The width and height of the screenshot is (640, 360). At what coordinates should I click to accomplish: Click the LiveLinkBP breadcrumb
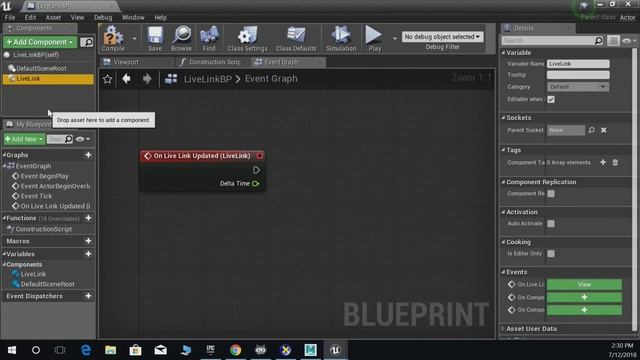click(x=207, y=79)
